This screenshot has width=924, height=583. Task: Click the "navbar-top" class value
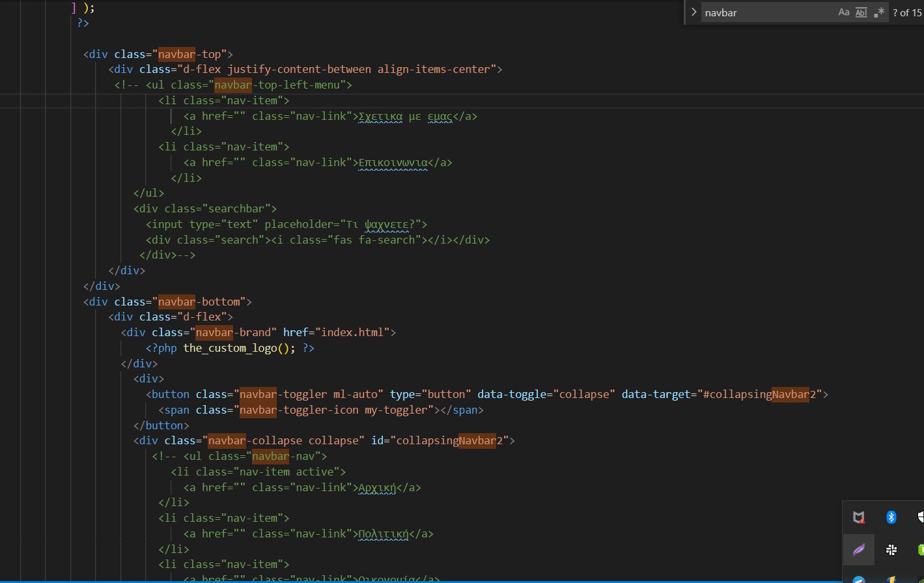(193, 54)
